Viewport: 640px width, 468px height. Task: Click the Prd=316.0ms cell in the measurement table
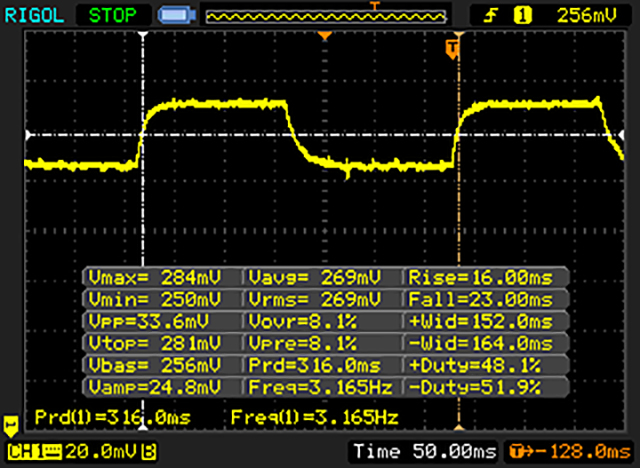click(314, 365)
